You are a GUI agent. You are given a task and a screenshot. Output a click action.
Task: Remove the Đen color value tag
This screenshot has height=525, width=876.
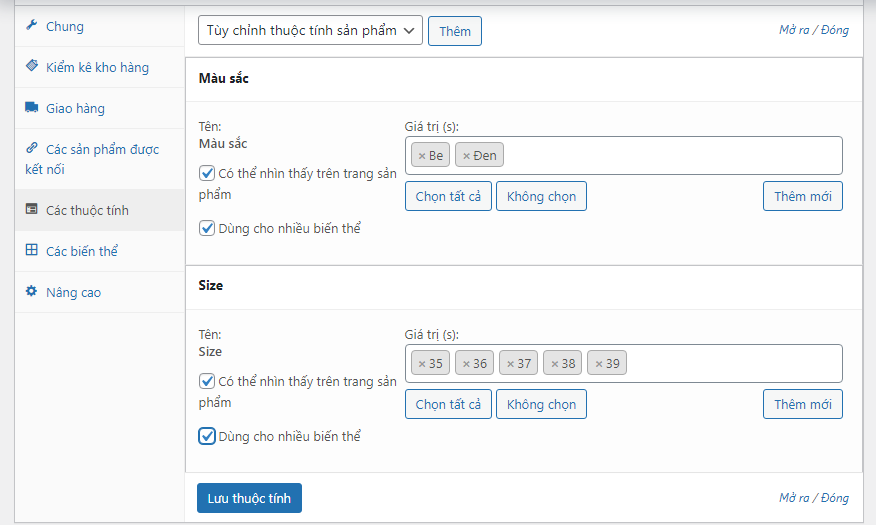466,156
